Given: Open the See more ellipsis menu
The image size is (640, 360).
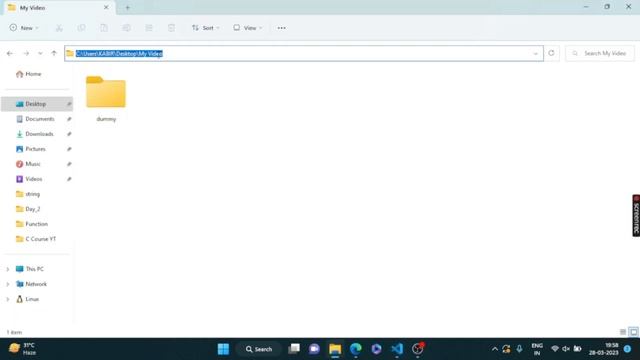Looking at the screenshot, I should [x=281, y=28].
